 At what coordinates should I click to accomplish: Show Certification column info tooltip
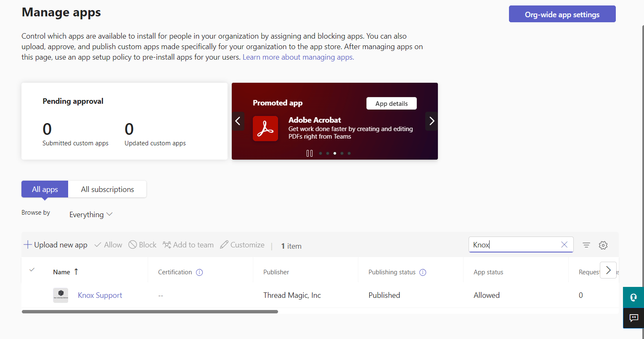(x=200, y=272)
